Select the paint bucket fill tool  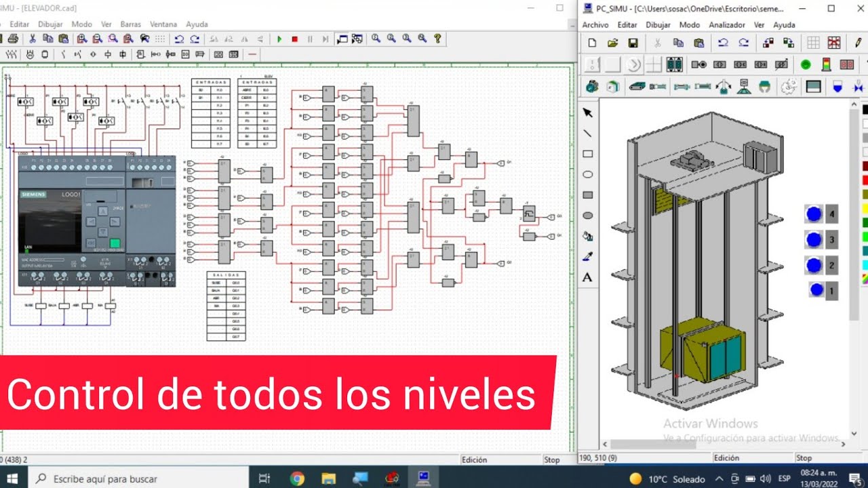pyautogui.click(x=588, y=236)
